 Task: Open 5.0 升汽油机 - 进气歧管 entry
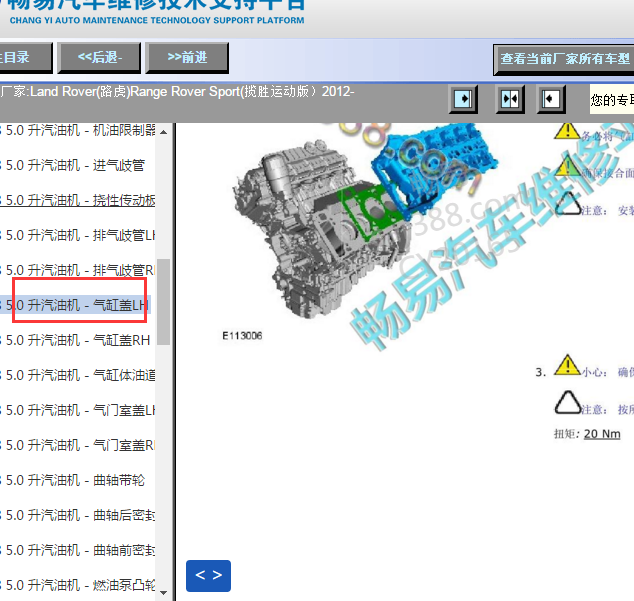[x=73, y=165]
